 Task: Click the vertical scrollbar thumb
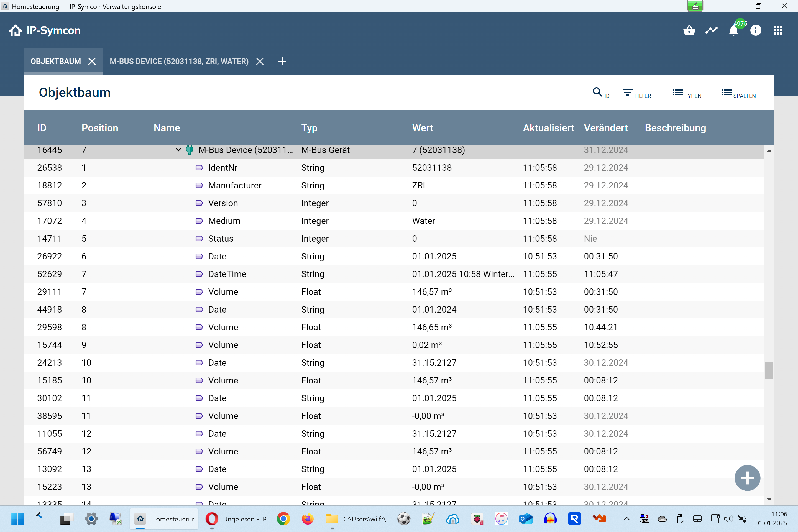pyautogui.click(x=769, y=370)
